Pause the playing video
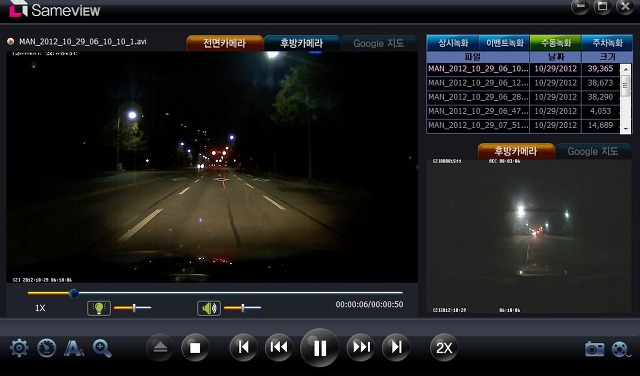This screenshot has height=376, width=640. (320, 348)
